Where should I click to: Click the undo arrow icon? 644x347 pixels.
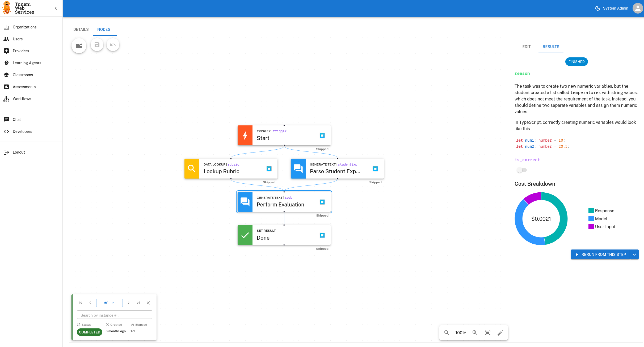pyautogui.click(x=113, y=45)
